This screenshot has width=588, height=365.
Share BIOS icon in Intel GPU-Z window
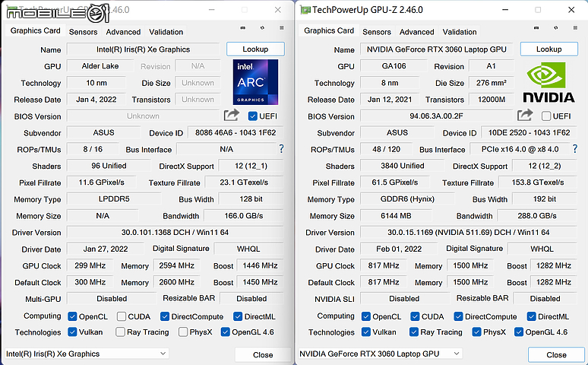point(232,115)
